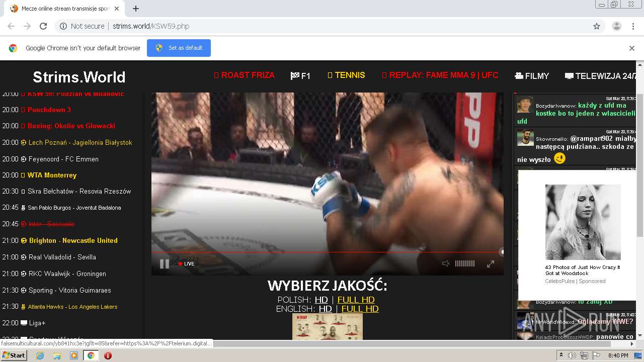Open Windows Explorer folder taskbar icon
Screen dimensions: 644x362
click(57, 355)
